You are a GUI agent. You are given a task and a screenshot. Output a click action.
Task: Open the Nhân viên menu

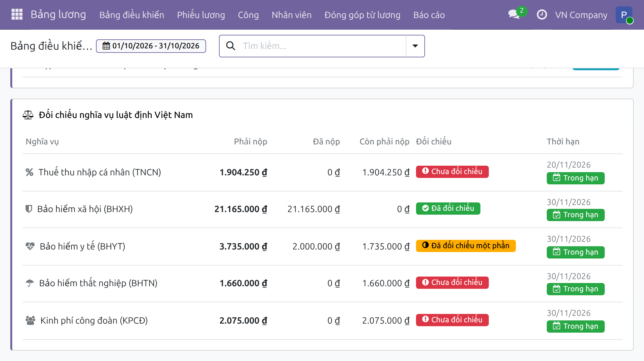tap(292, 15)
